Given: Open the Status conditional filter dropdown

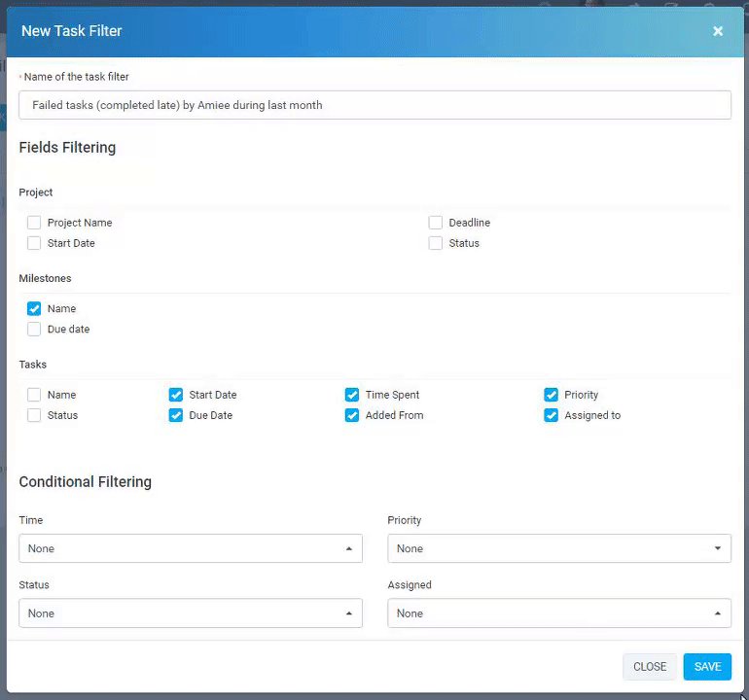Looking at the screenshot, I should click(191, 613).
